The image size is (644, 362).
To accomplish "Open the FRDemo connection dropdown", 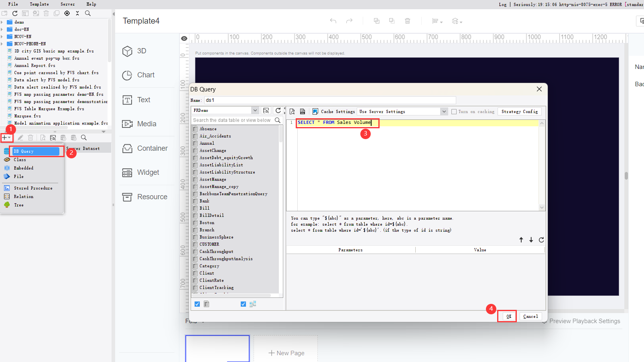I will coord(256,110).
